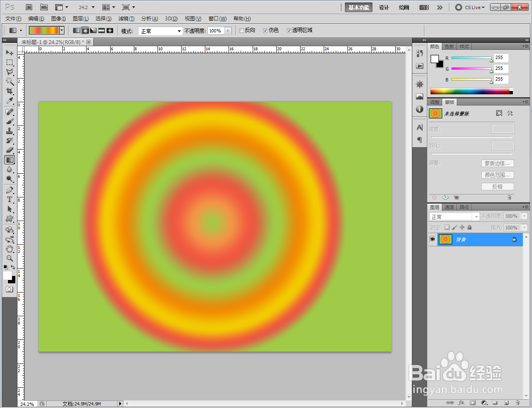Toggle lock all in Layers panel

469,227
